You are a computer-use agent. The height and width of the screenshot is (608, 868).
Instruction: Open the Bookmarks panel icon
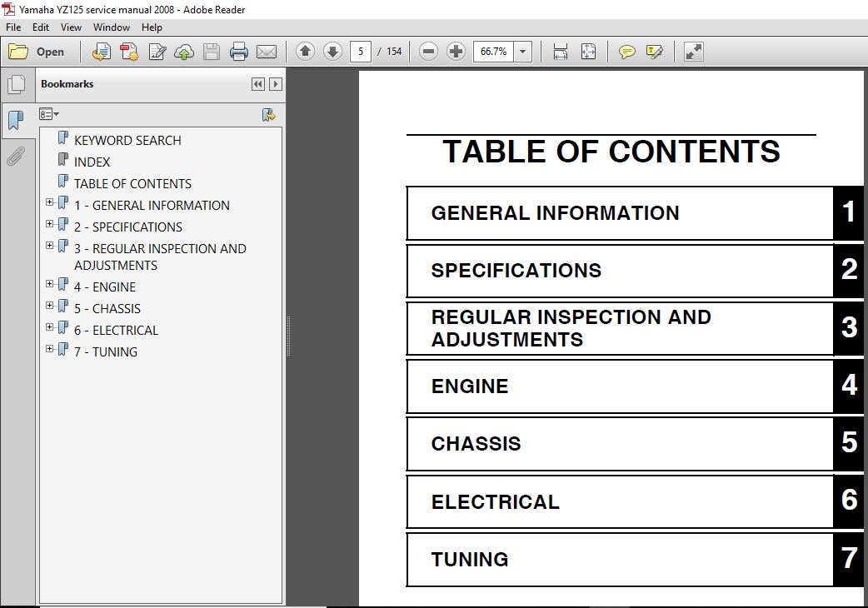click(16, 119)
